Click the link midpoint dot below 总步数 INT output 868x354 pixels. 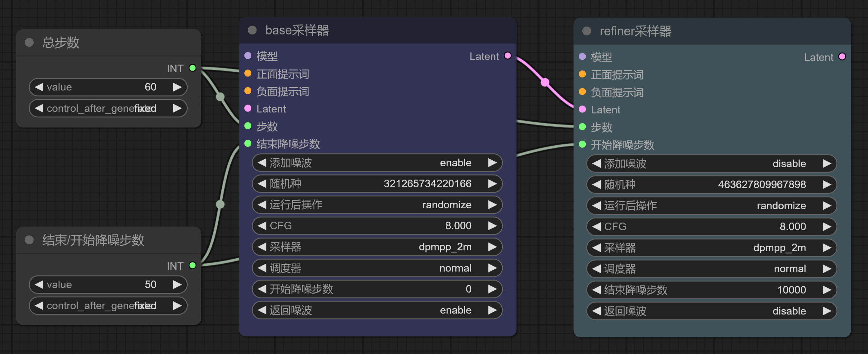[x=220, y=97]
